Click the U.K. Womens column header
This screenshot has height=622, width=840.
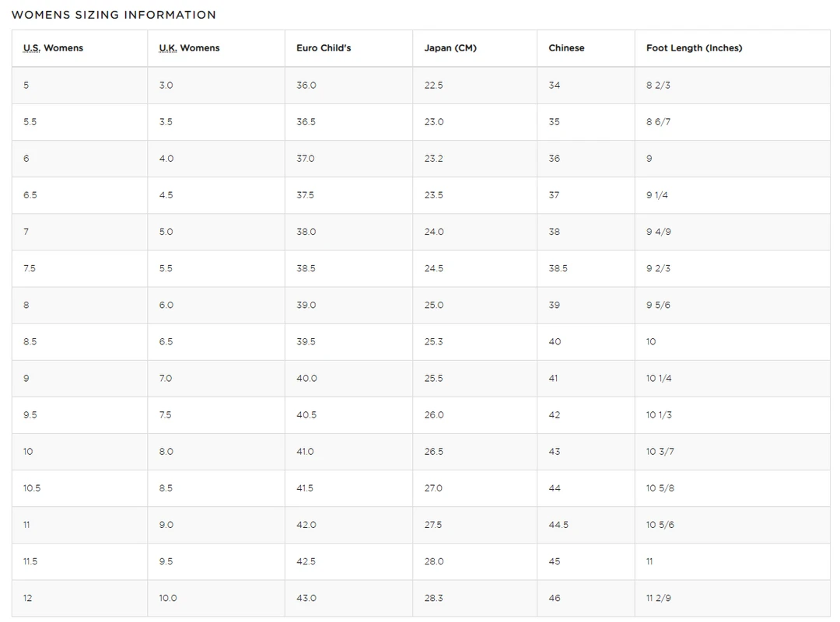[x=189, y=48]
